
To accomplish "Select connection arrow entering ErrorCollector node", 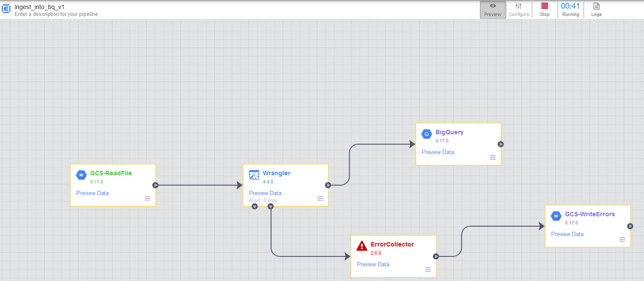I will click(311, 256).
